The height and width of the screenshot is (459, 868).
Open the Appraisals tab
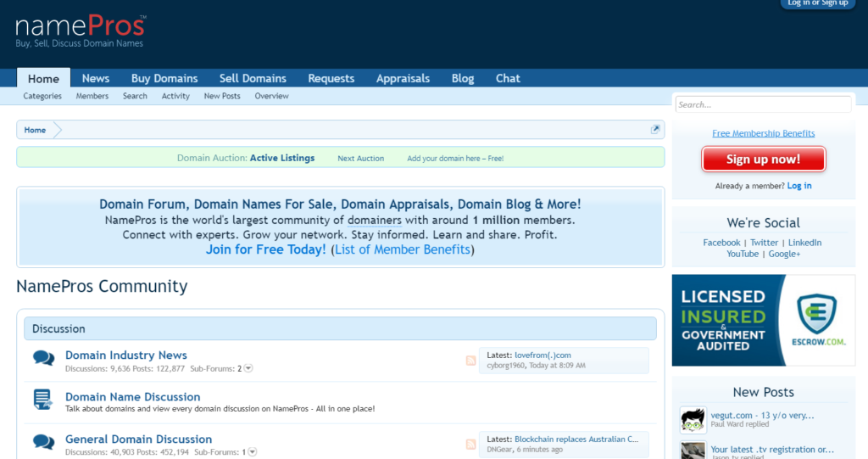[403, 78]
